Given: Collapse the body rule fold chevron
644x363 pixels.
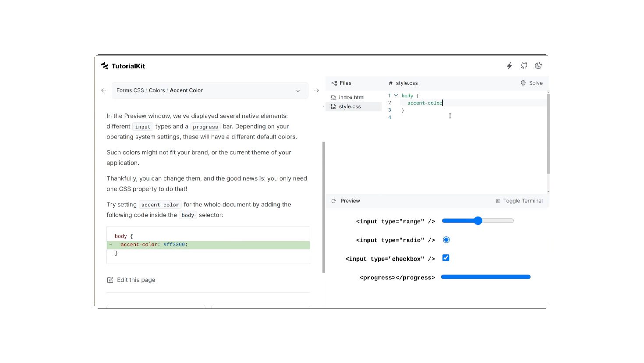Looking at the screenshot, I should click(x=396, y=95).
